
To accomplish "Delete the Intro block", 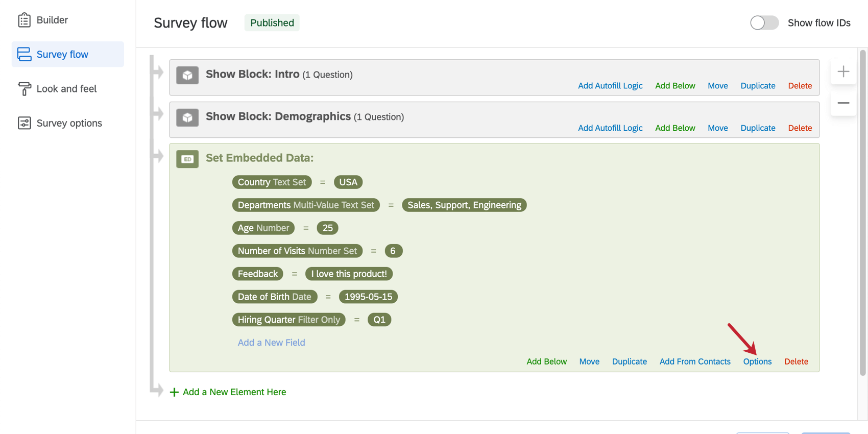I will pyautogui.click(x=800, y=86).
